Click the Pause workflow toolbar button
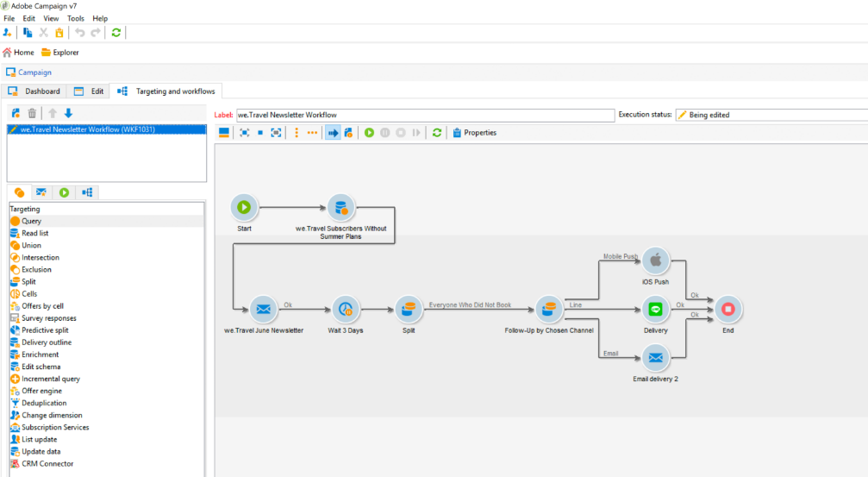 click(x=384, y=133)
